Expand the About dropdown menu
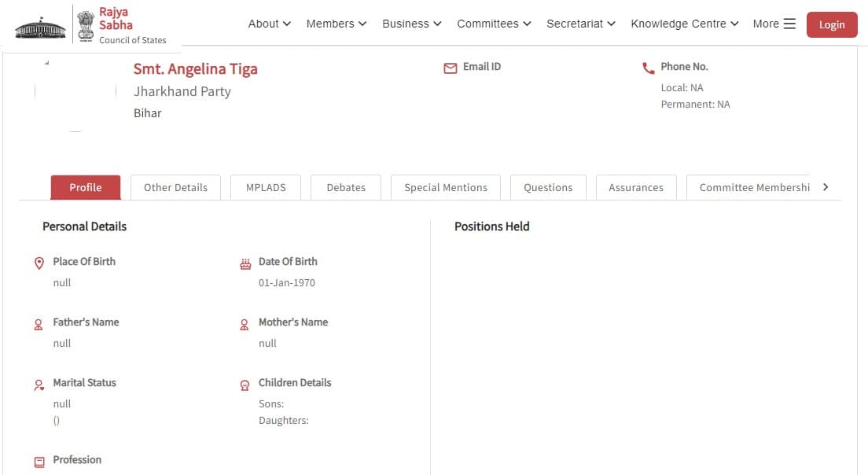This screenshot has height=475, width=868. (x=270, y=24)
